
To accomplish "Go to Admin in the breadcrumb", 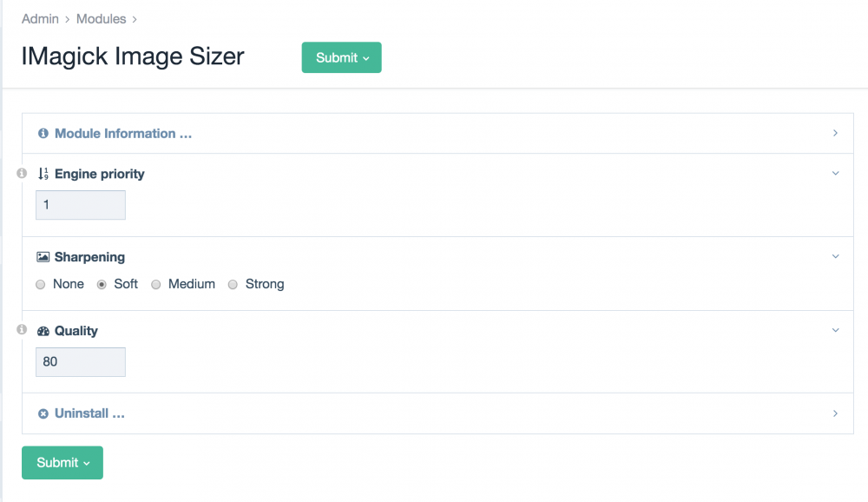I will pos(40,18).
